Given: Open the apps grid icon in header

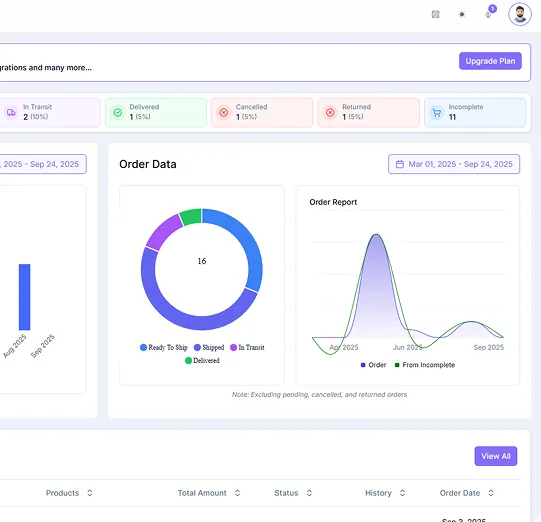Looking at the screenshot, I should (x=435, y=14).
